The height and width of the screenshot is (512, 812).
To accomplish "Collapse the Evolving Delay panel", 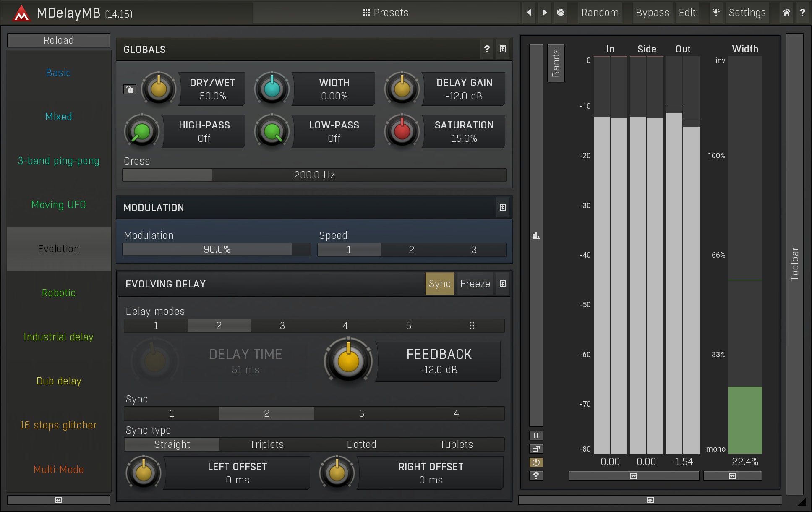I will pyautogui.click(x=502, y=284).
